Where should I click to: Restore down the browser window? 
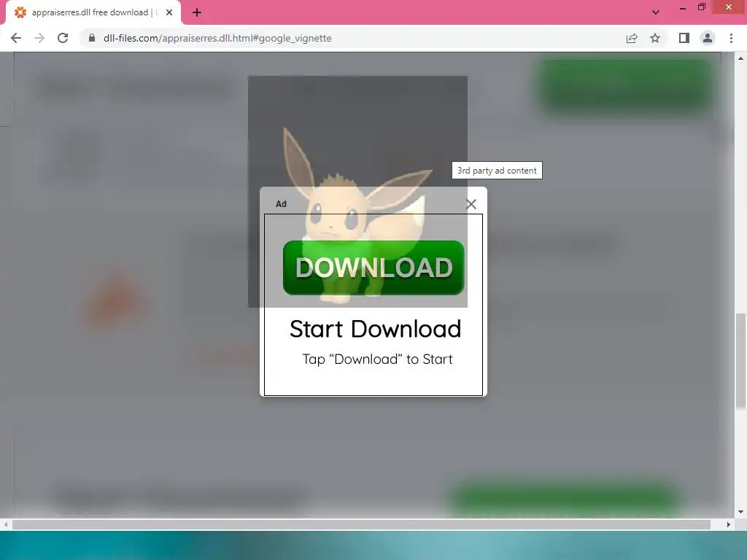[x=702, y=7]
